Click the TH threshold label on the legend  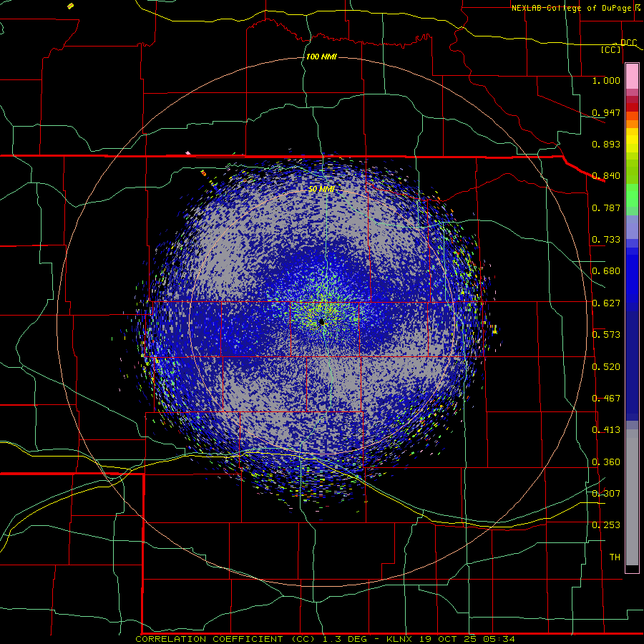coord(615,557)
